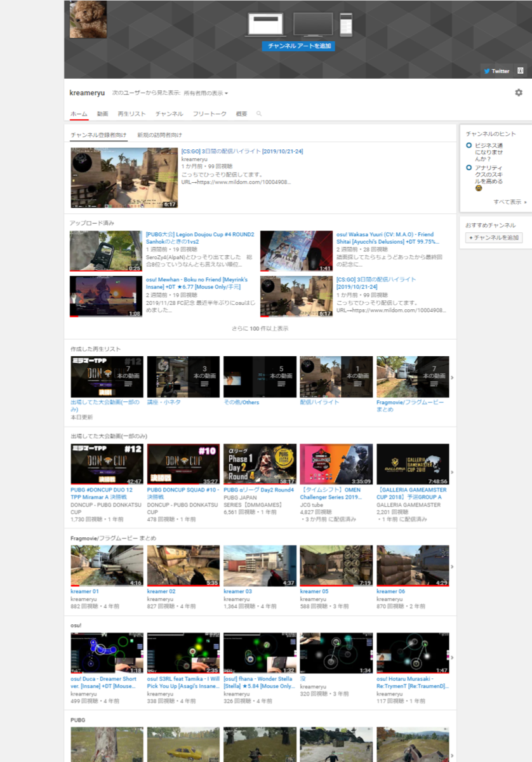Click the TV preview icon on banner
Viewport: 532px width, 762px height.
click(313, 25)
